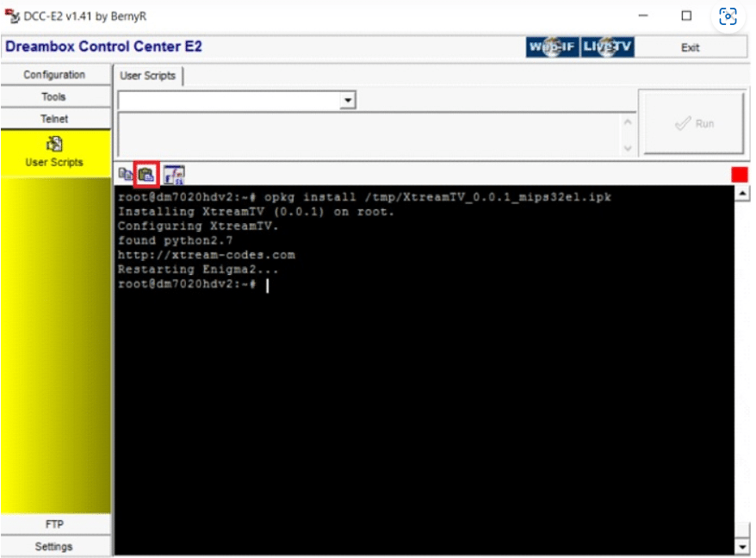The image size is (756, 558).
Task: Launch the LiveTV button
Action: coord(607,47)
